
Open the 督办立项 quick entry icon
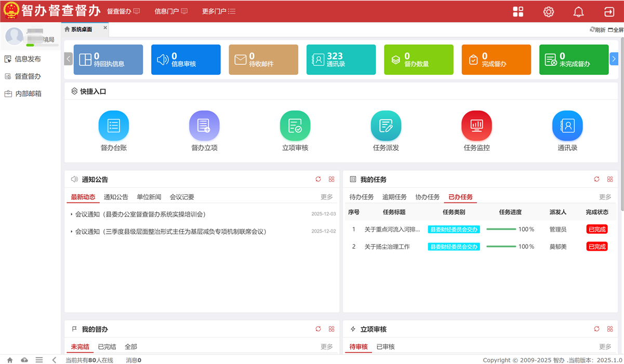tap(204, 126)
